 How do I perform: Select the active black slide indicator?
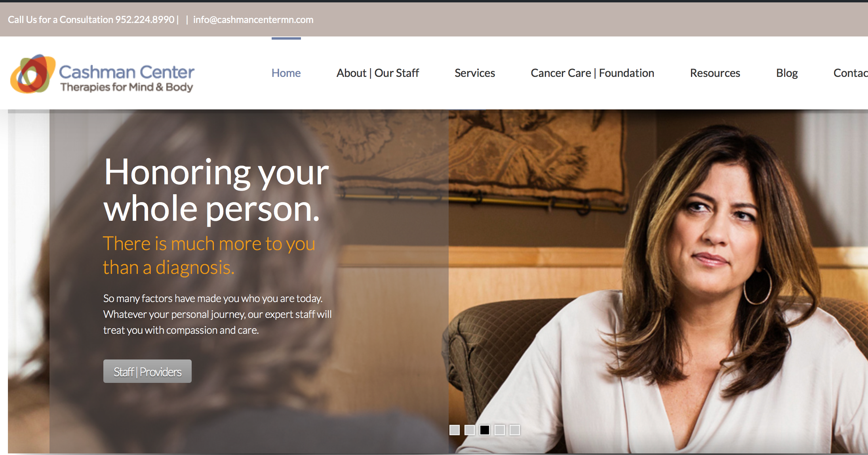[485, 430]
